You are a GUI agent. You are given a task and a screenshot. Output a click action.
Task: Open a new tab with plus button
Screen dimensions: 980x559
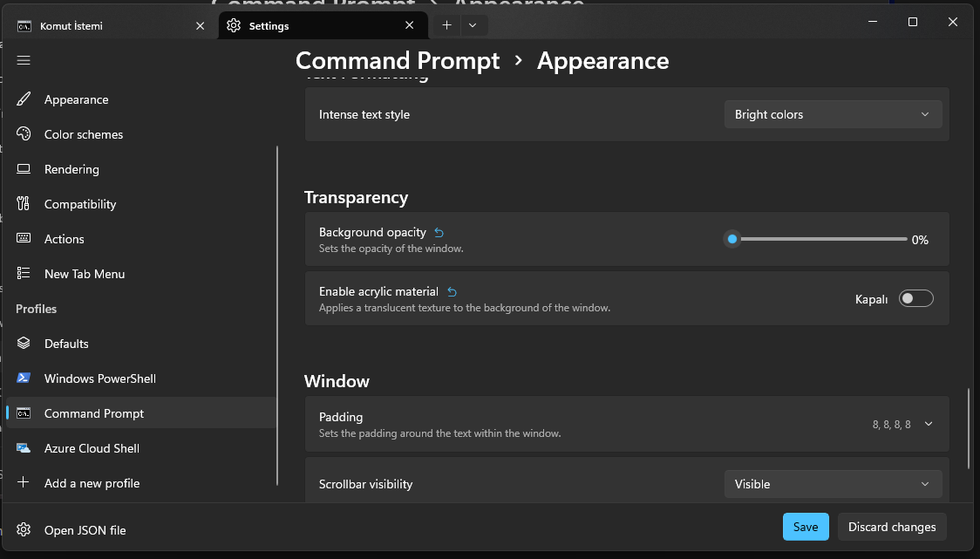pos(446,25)
